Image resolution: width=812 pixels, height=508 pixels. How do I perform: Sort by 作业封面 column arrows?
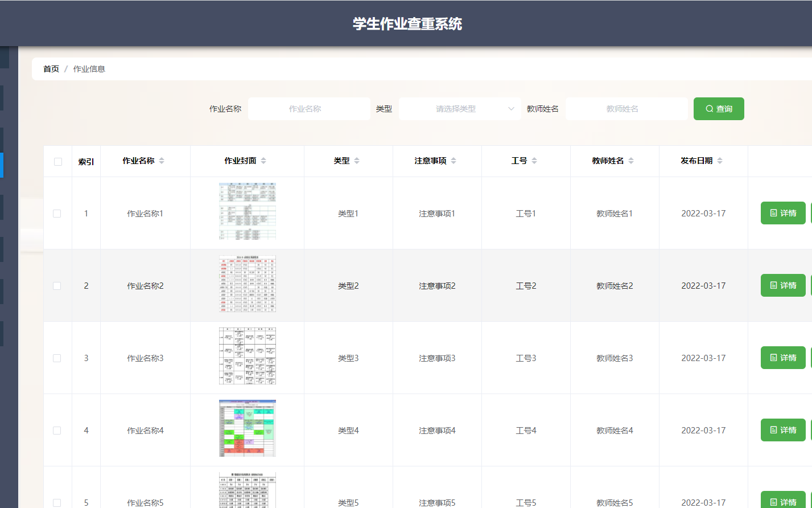pos(263,161)
